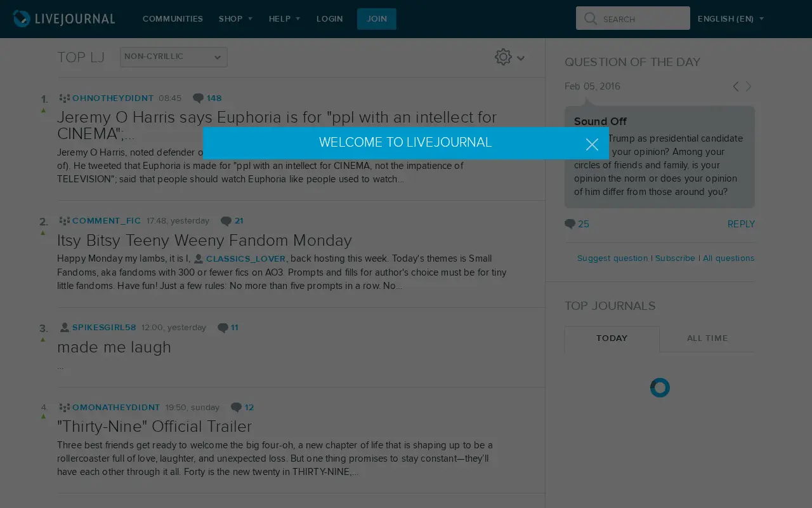812x508 pixels.
Task: Click REPLY on question of the day
Action: 741,224
